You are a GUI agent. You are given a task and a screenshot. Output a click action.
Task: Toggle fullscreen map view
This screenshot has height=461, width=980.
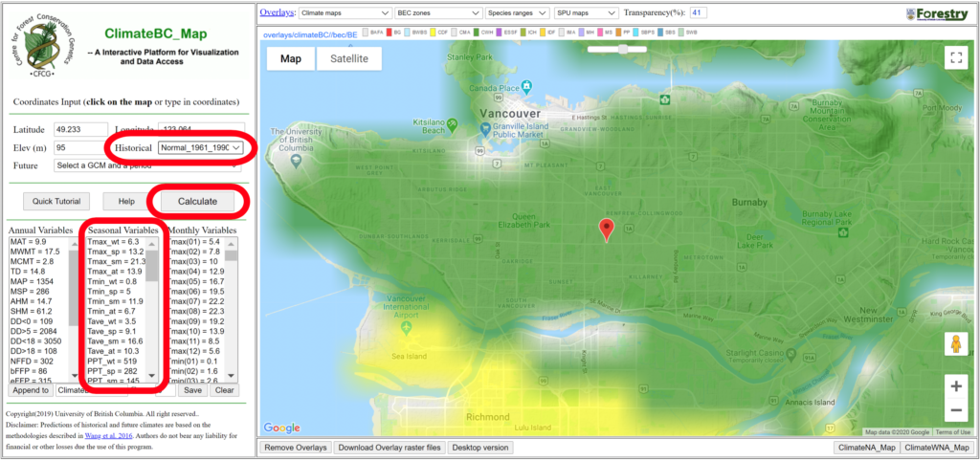pyautogui.click(x=954, y=57)
